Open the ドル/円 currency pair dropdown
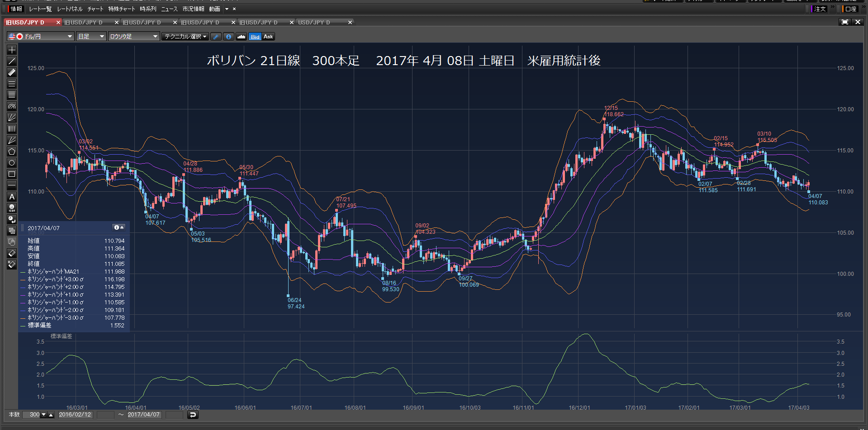 point(41,37)
